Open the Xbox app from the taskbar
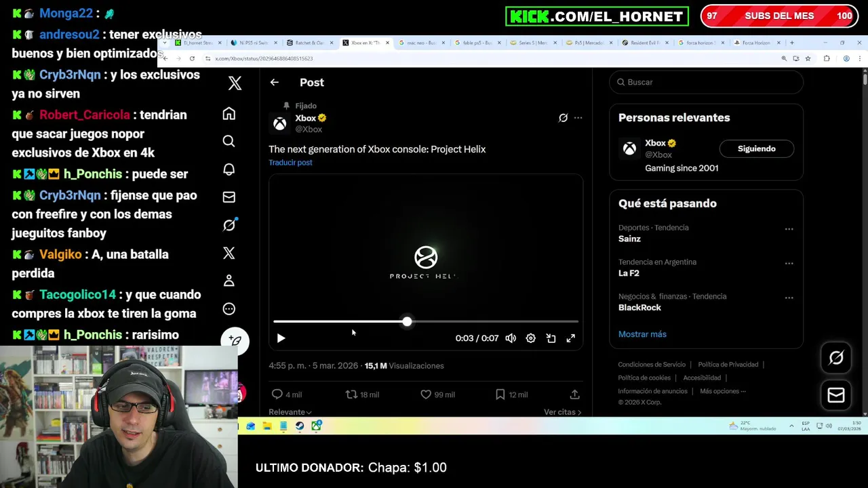The height and width of the screenshot is (488, 868). (x=317, y=426)
